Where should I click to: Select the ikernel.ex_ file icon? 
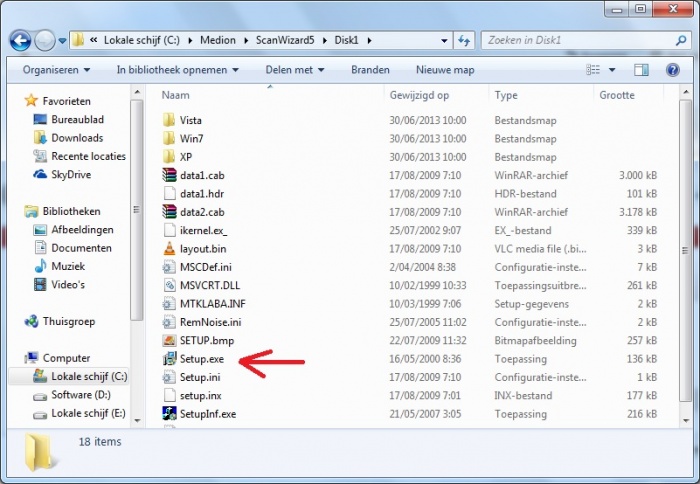tap(169, 230)
